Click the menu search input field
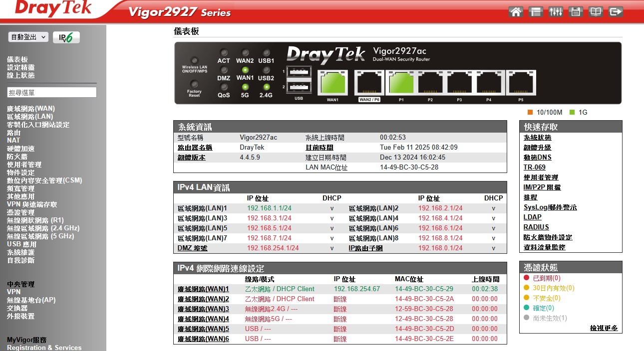The height and width of the screenshot is (351, 644). click(x=52, y=93)
